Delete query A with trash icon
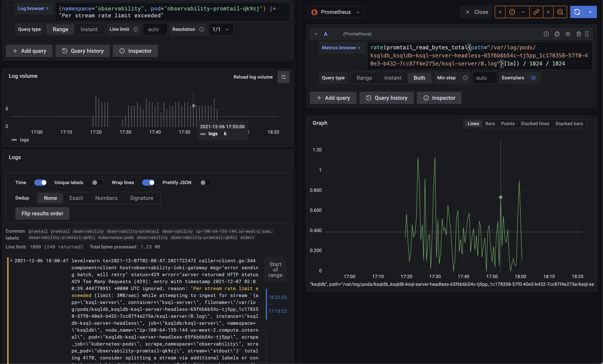Image resolution: width=603 pixels, height=364 pixels. point(579,34)
